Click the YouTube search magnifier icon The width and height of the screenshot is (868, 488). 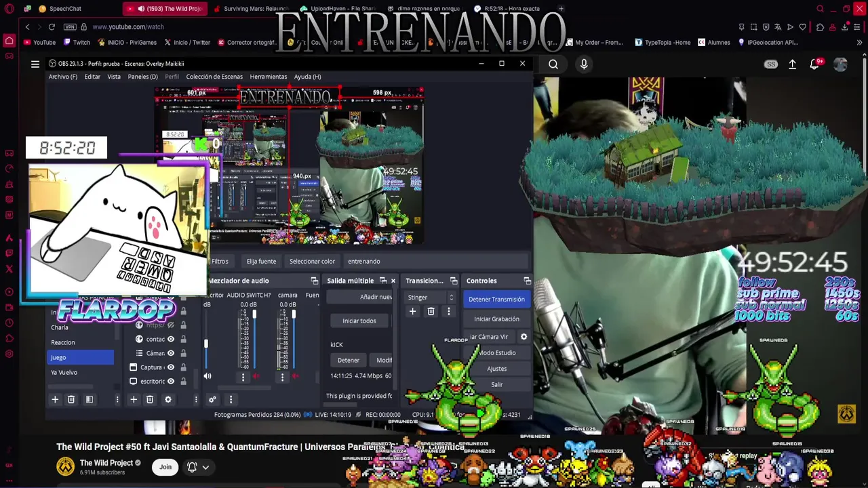(x=553, y=64)
